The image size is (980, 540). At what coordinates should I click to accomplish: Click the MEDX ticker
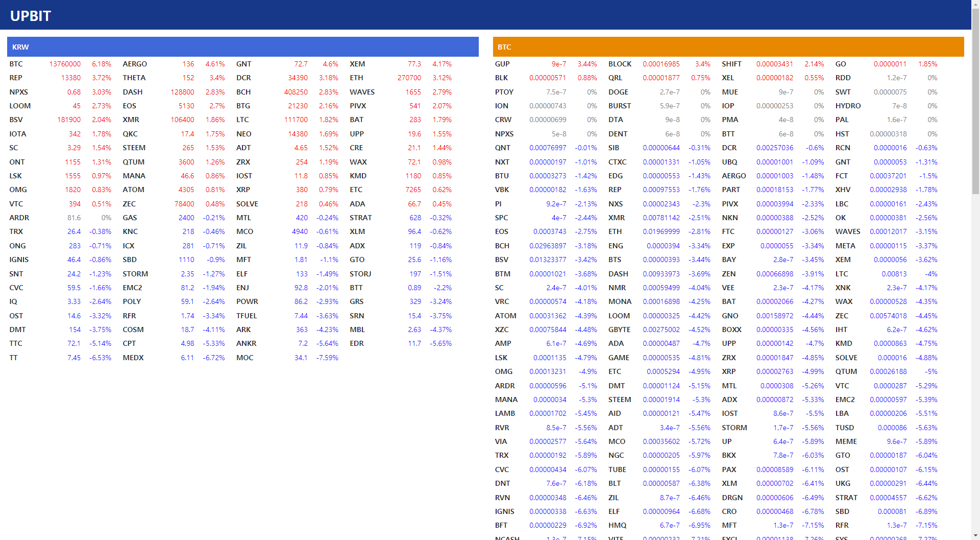[x=133, y=358]
